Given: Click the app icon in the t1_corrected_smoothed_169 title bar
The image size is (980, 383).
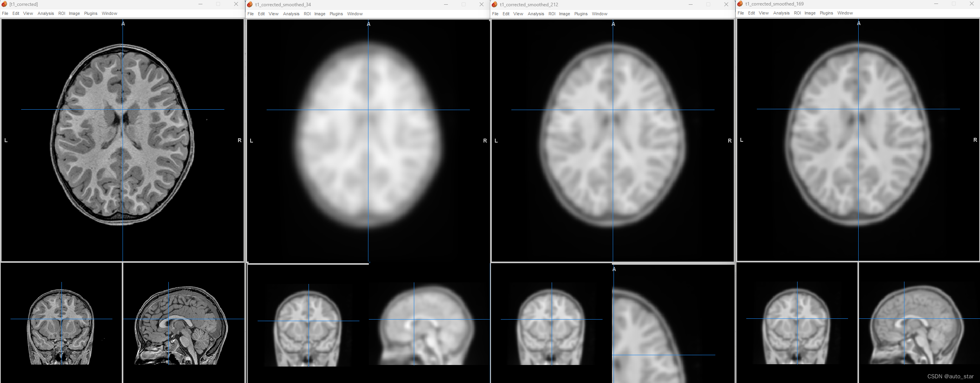Looking at the screenshot, I should coord(740,4).
